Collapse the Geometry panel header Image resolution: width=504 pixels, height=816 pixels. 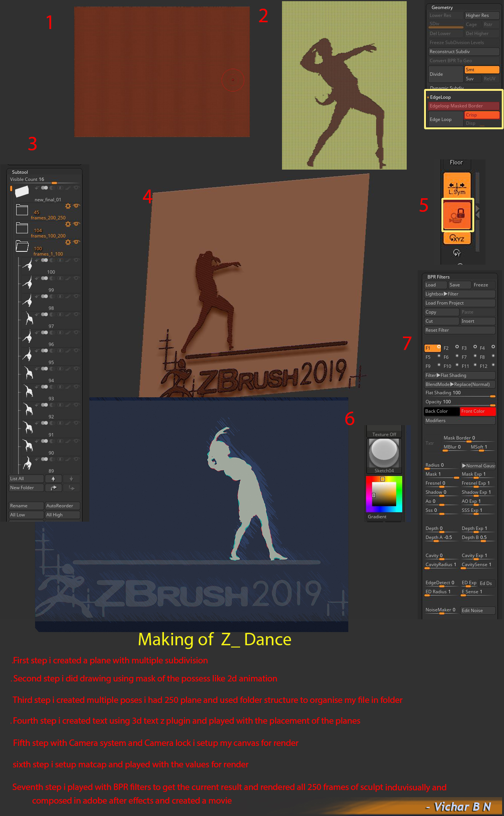(x=442, y=8)
